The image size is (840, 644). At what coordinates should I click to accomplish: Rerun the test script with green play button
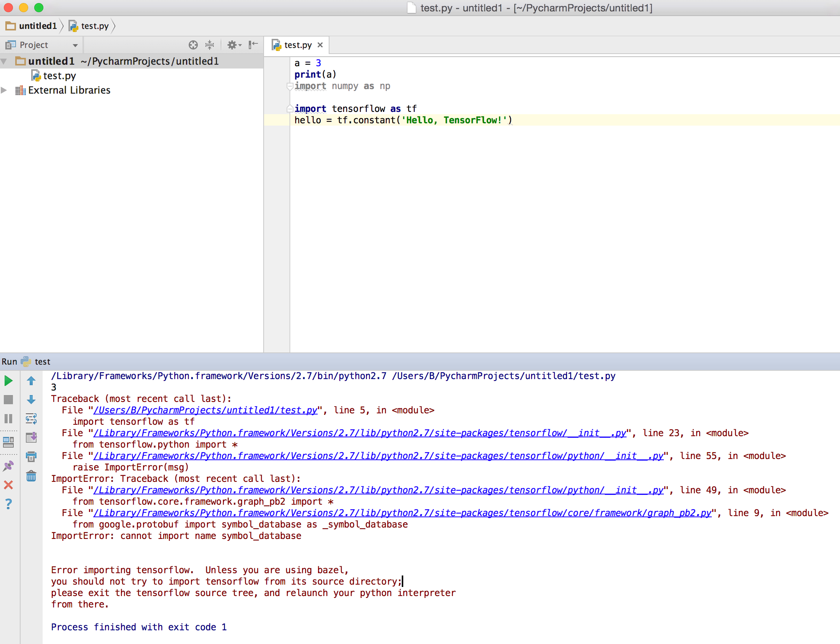pyautogui.click(x=8, y=381)
